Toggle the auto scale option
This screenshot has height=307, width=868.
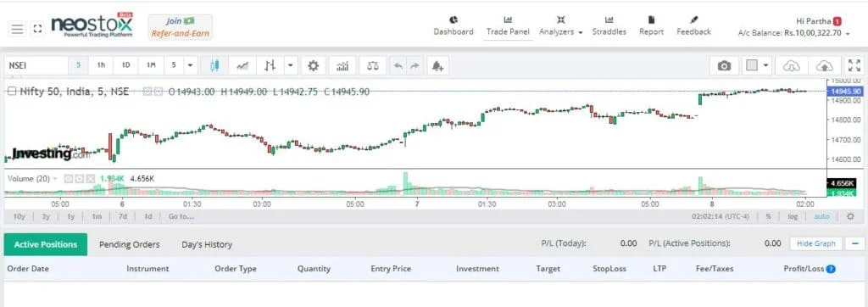coord(821,216)
